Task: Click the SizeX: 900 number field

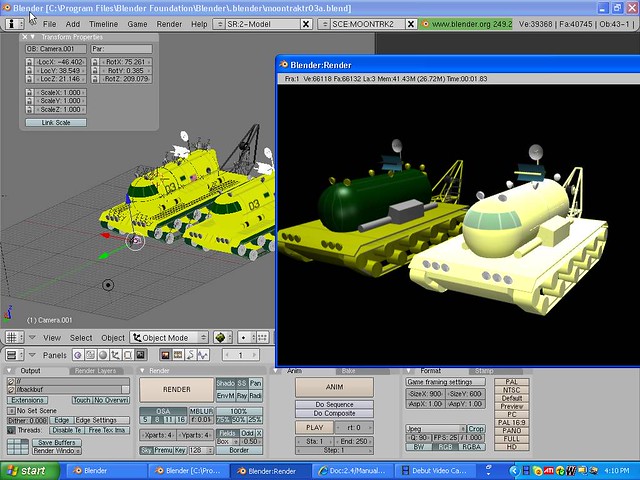Action: (425, 394)
